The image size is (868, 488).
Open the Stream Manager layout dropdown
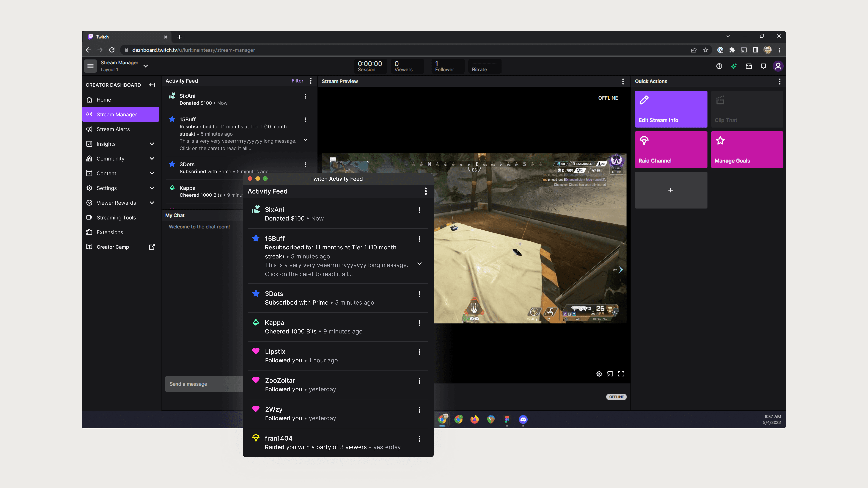tap(146, 66)
